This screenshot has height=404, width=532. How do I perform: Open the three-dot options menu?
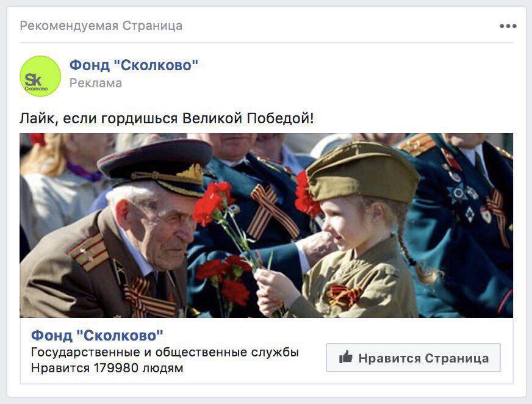click(x=508, y=26)
